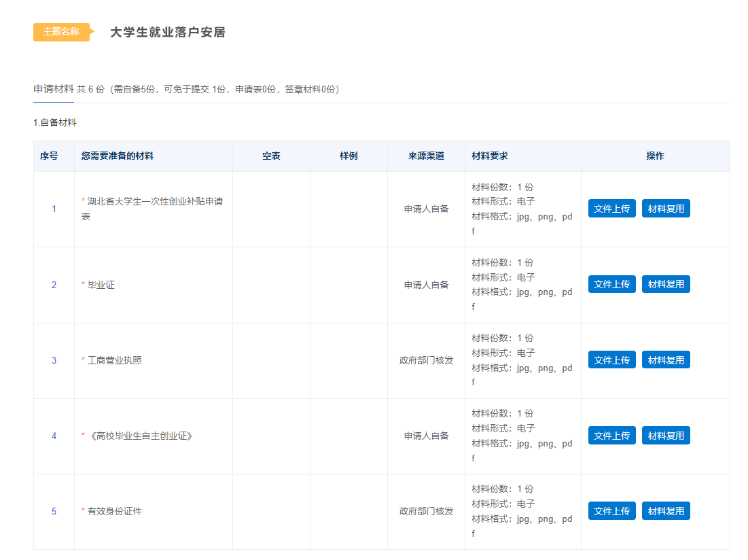This screenshot has height=560, width=748.
Task: Click 文件上传 for 湖北省大学生一次性创业补贴申请表
Action: (x=611, y=209)
